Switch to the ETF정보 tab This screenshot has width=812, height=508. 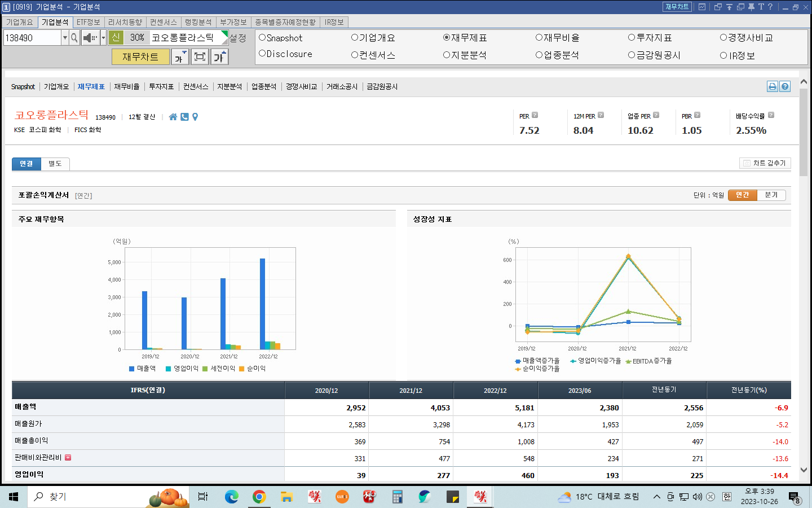pyautogui.click(x=89, y=22)
